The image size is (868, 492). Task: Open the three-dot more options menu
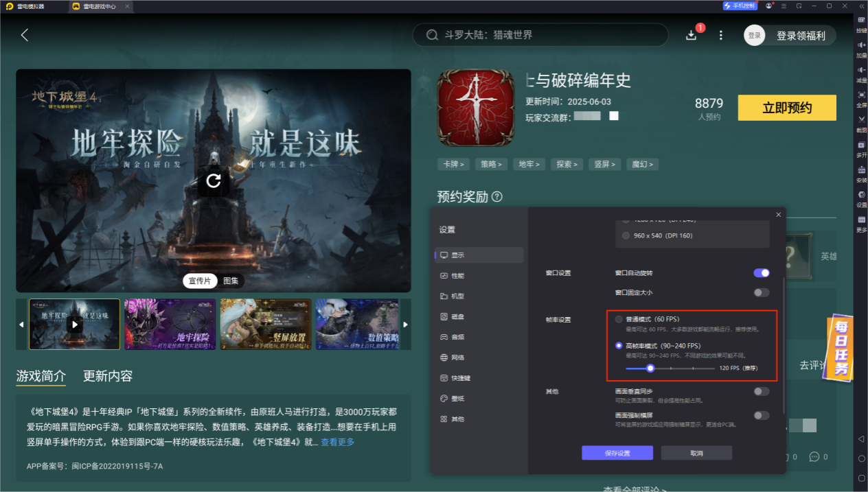(720, 35)
